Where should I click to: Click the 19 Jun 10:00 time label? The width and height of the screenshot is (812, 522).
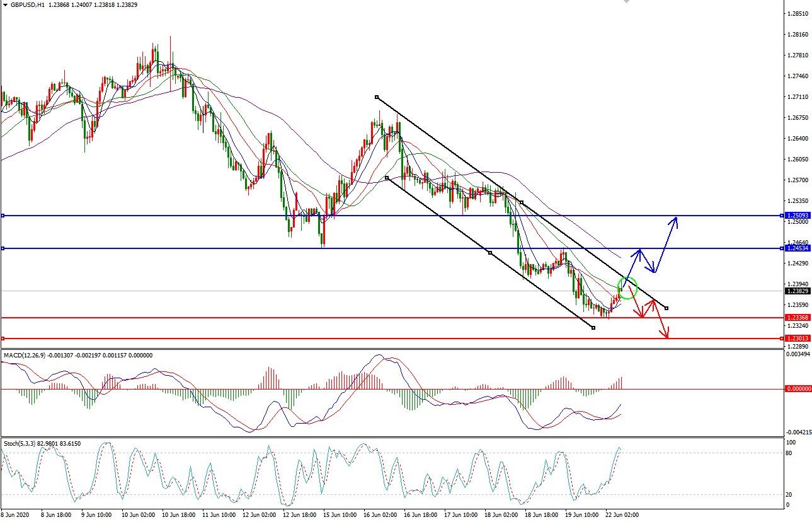[x=581, y=515]
